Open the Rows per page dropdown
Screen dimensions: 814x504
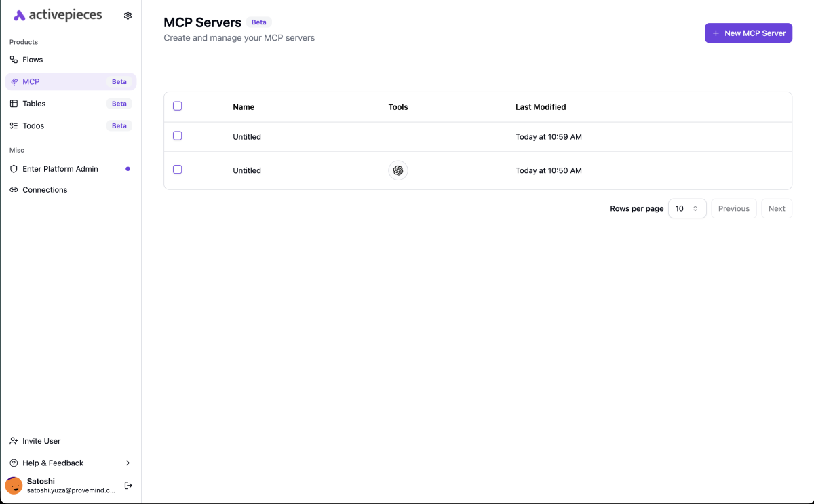687,208
